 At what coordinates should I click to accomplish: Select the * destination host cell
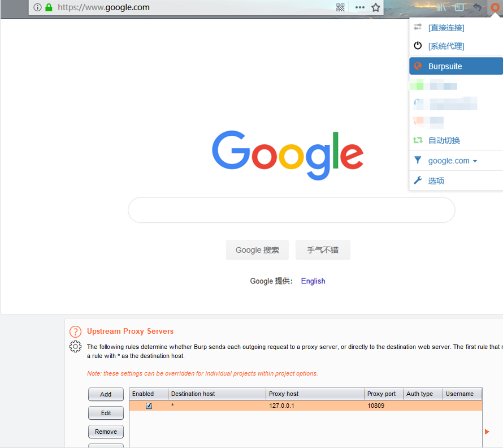pos(217,406)
